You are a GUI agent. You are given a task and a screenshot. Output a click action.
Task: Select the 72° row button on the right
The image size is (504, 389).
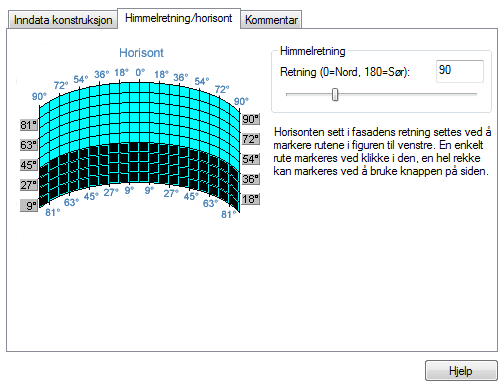pos(251,139)
